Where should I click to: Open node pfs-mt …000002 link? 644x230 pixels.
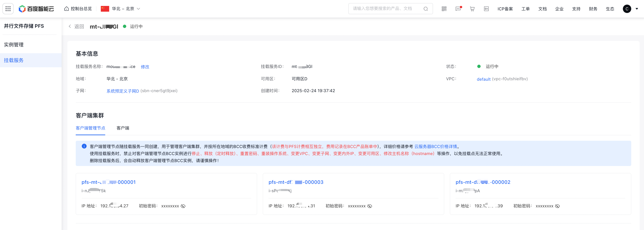(483, 182)
